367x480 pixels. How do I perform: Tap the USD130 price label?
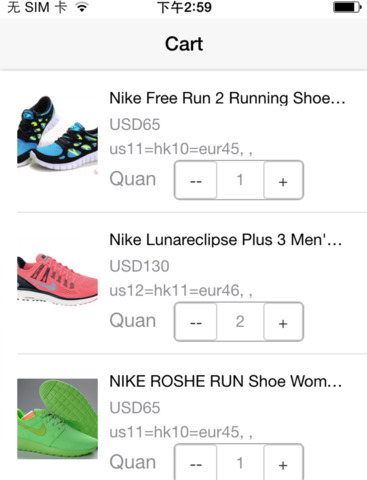pos(139,266)
